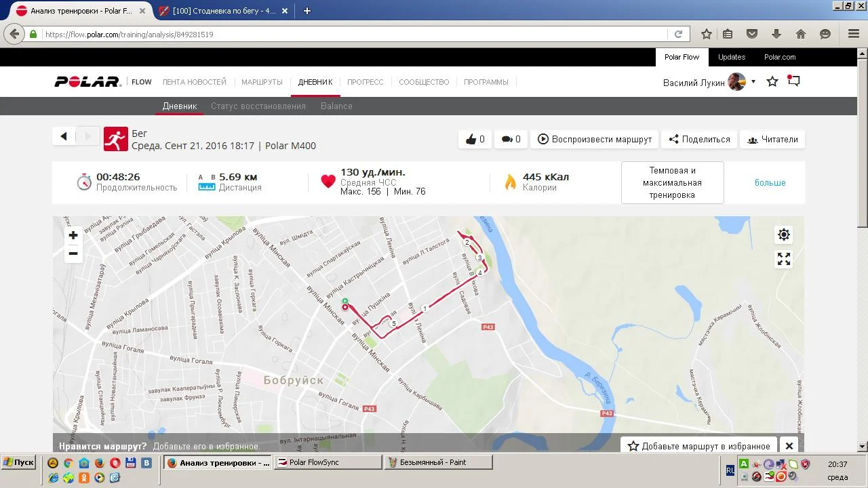This screenshot has height=488, width=868.
Task: Launch Opera from the quick launch bar
Action: [115, 463]
